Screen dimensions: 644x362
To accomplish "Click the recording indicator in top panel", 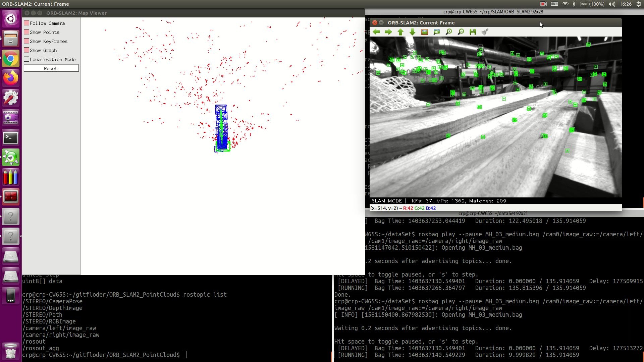I will [x=544, y=4].
